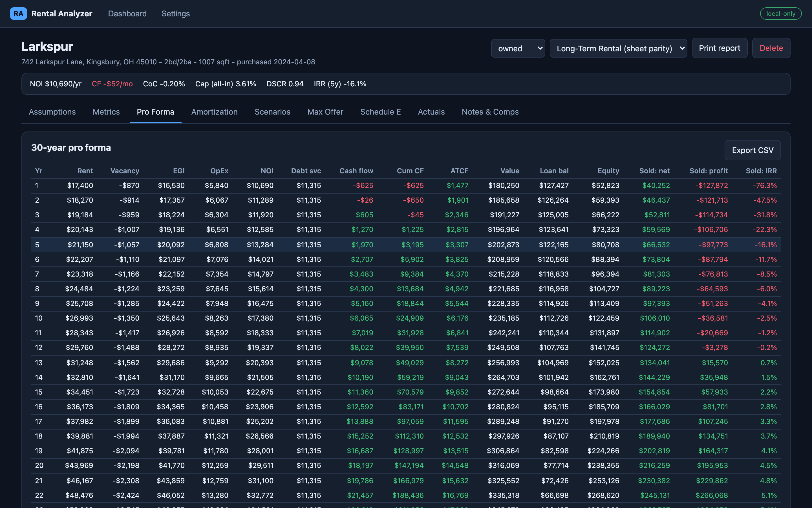This screenshot has height=508, width=812.
Task: Open the Metrics tab
Action: (106, 112)
